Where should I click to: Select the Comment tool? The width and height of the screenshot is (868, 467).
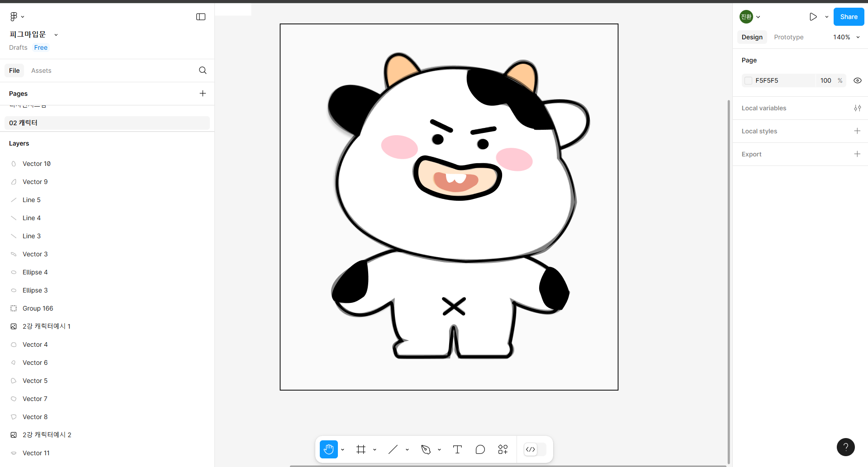point(480,449)
